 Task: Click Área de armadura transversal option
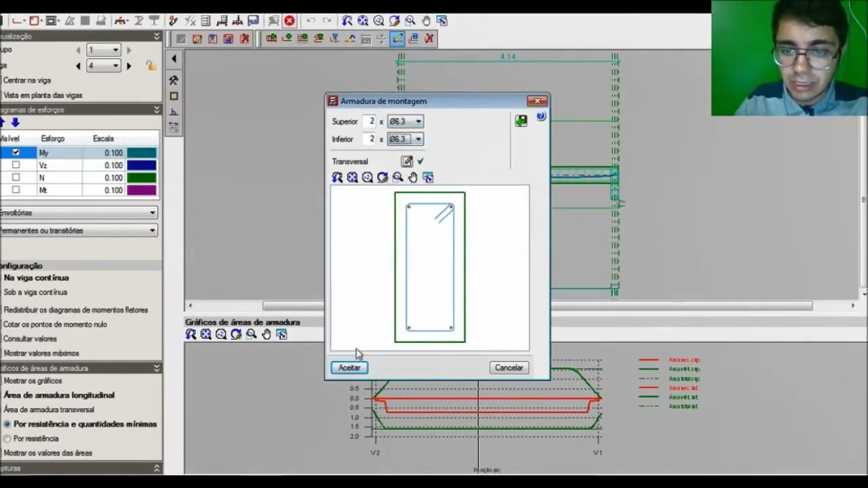49,409
